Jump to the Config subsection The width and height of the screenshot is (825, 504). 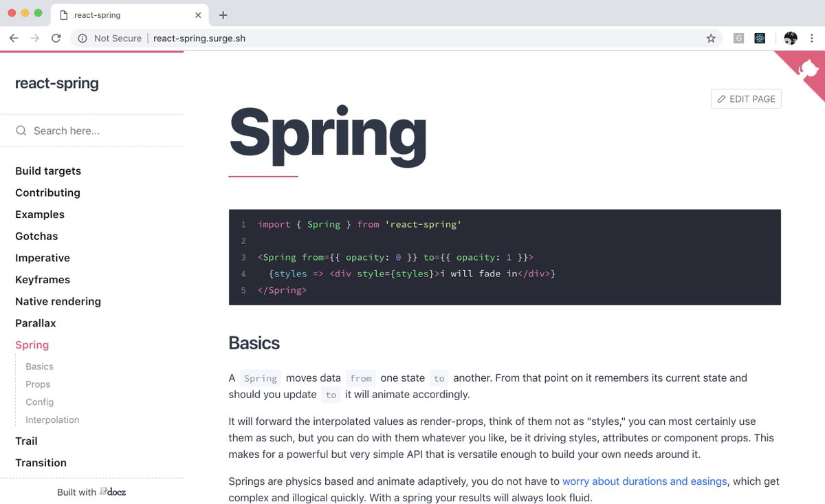tap(40, 402)
